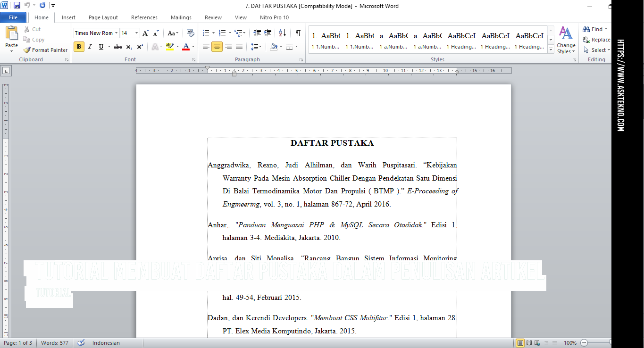Save the document from Quick Access Toolbar

pyautogui.click(x=17, y=6)
